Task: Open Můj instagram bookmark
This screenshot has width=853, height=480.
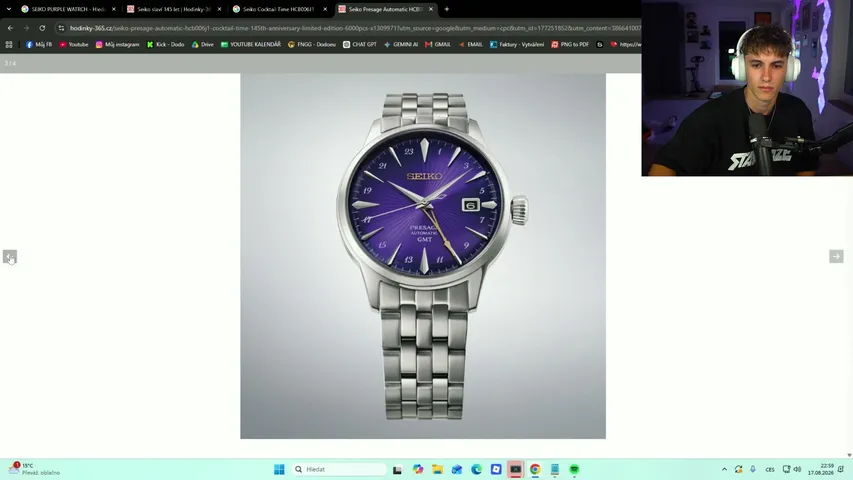Action: 118,45
